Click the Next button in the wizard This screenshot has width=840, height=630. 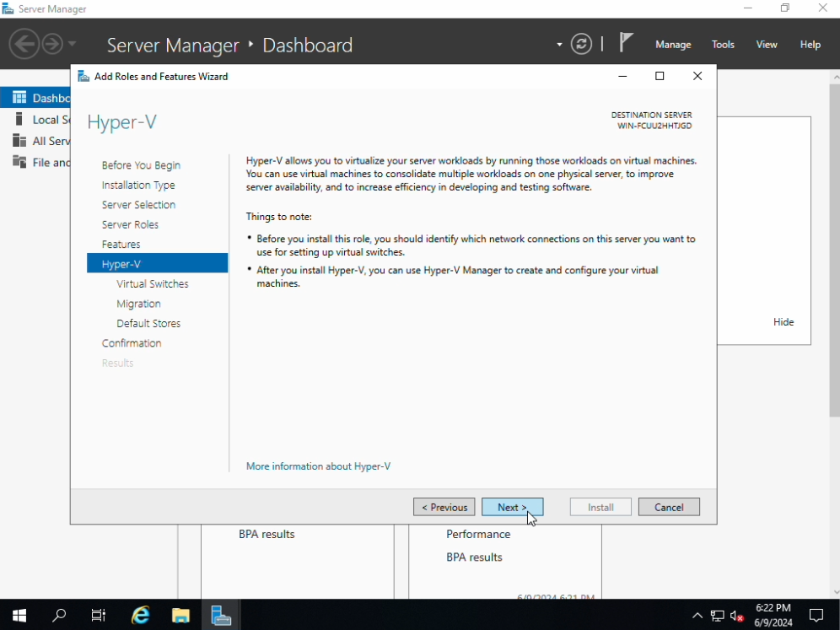pyautogui.click(x=512, y=507)
